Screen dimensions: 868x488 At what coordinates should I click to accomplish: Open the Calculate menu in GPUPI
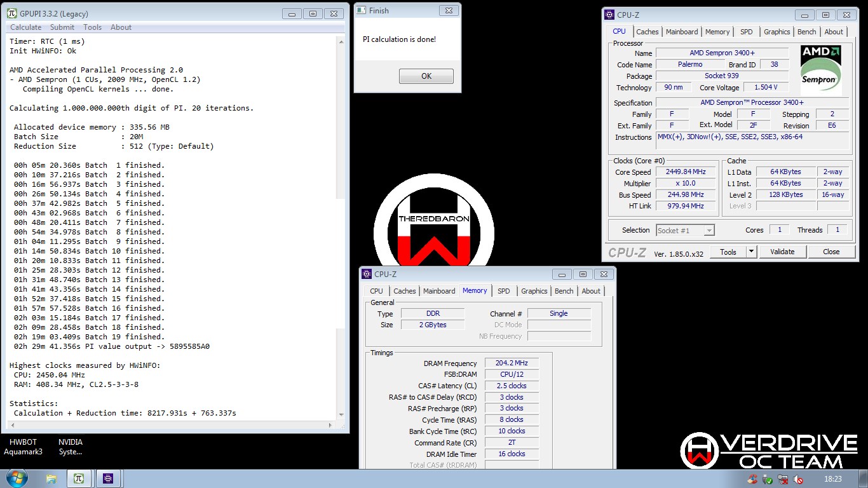(x=26, y=27)
